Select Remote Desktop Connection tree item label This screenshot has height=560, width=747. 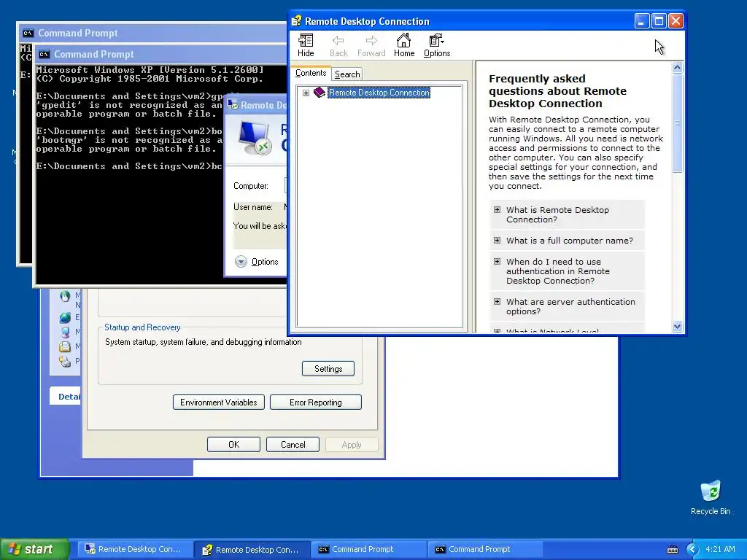[379, 93]
